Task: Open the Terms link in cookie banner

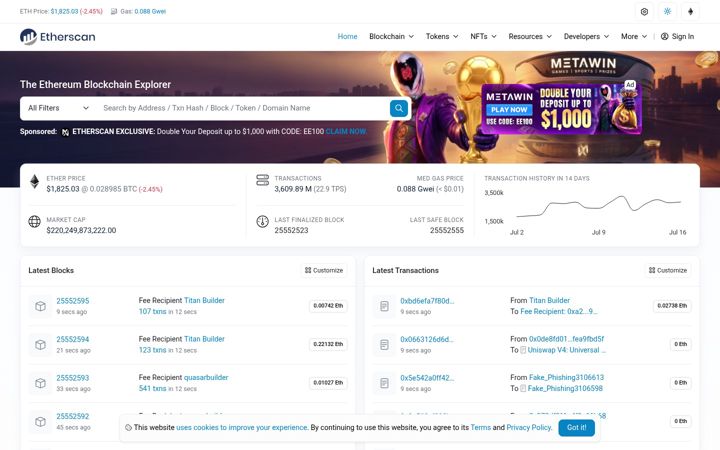Action: click(x=480, y=428)
